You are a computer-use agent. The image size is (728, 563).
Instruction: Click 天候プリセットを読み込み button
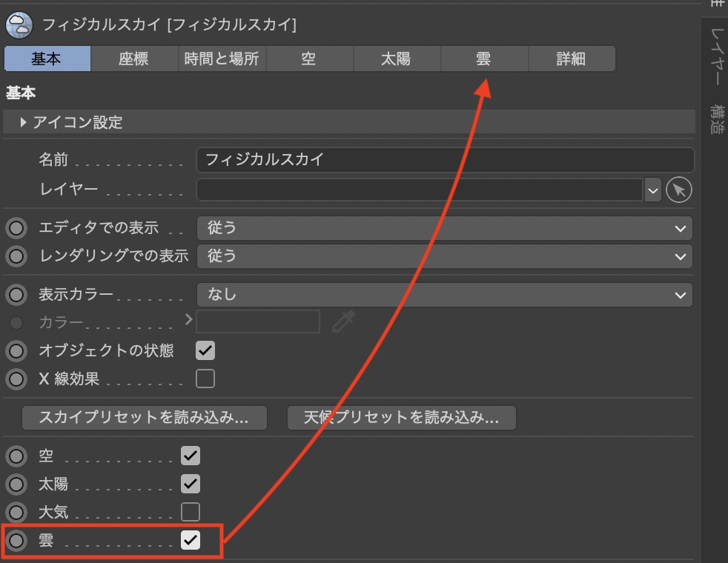(x=401, y=418)
